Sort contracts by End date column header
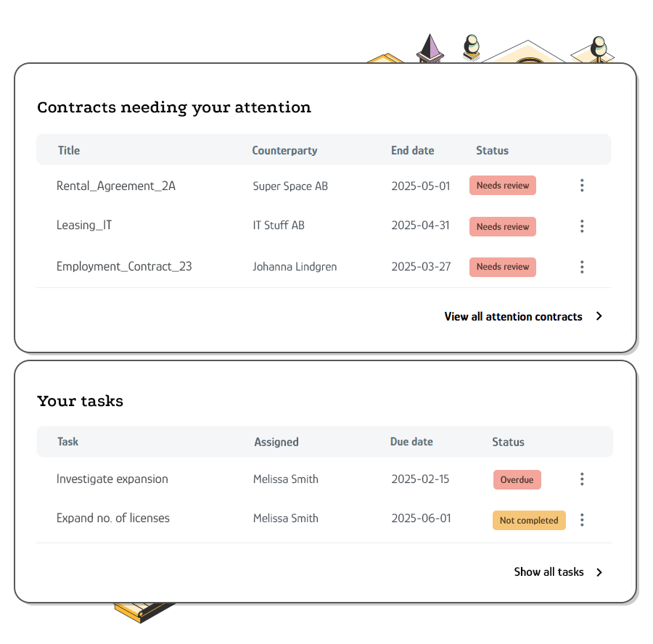The width and height of the screenshot is (653, 644). click(x=412, y=150)
